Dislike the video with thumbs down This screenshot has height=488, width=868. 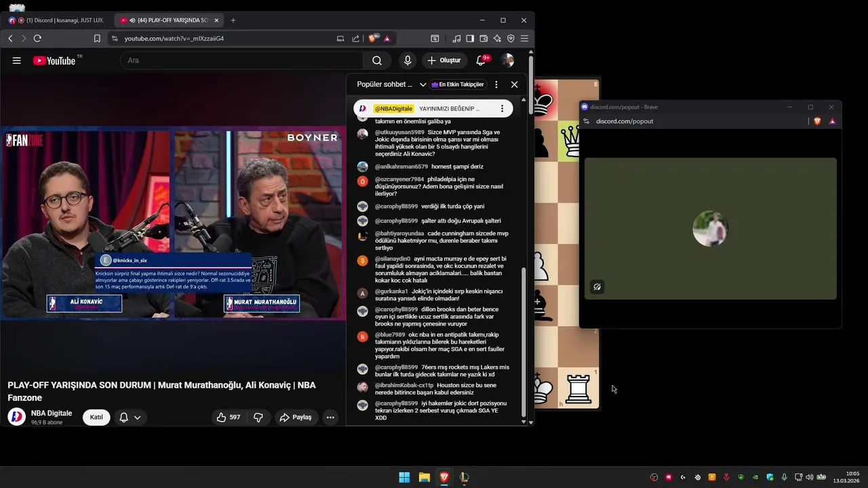258,418
